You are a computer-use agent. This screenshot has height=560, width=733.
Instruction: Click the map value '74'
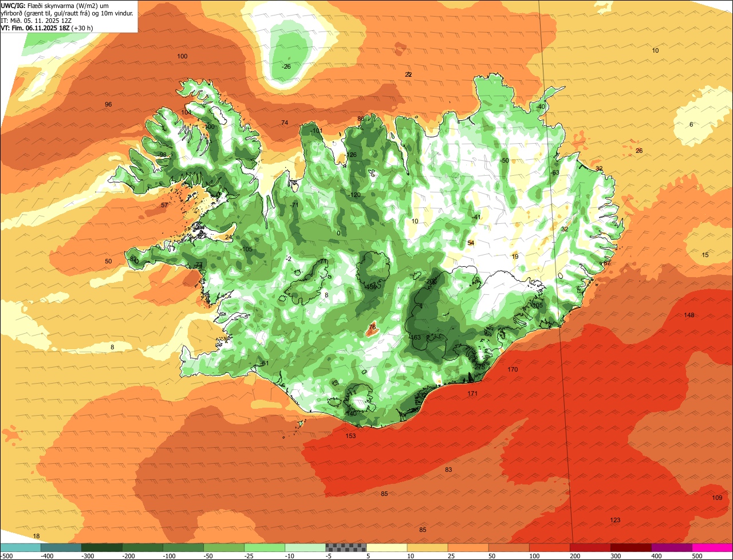(285, 123)
